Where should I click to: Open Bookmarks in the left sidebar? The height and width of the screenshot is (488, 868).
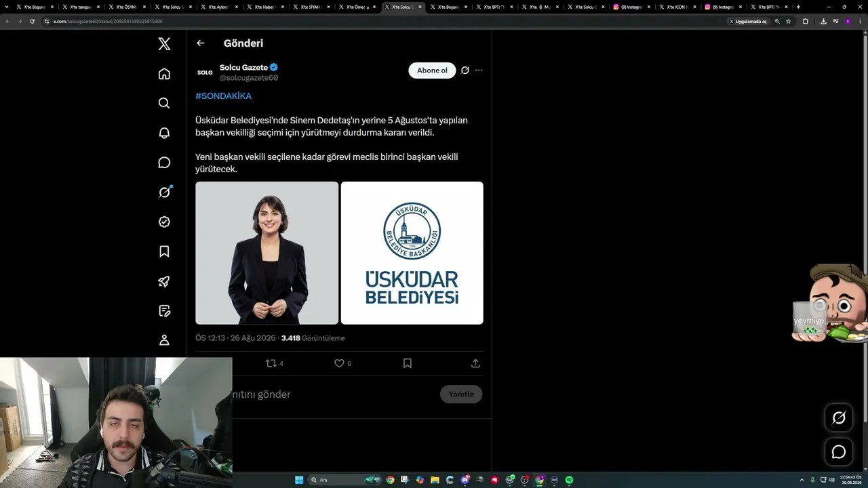[x=164, y=251]
